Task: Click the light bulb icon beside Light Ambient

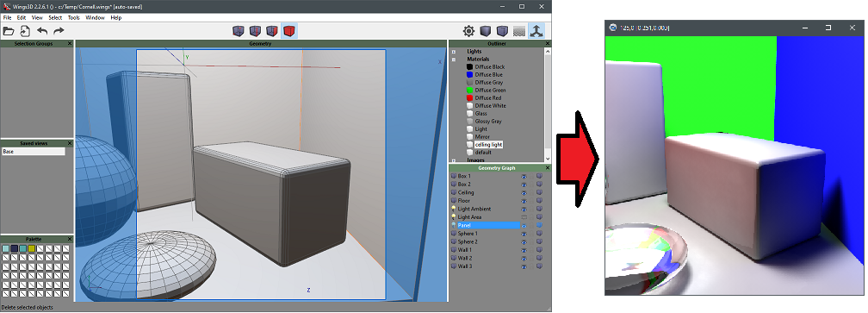Action: 454,209
